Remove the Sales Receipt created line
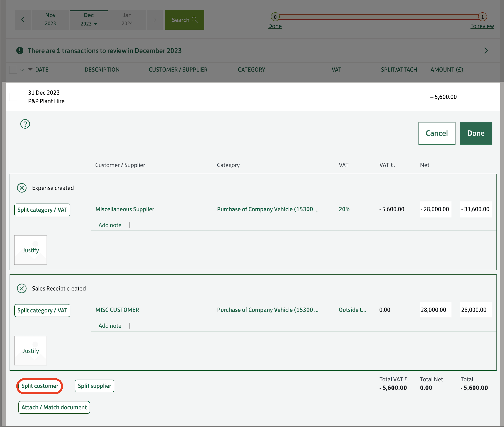The image size is (504, 427). [x=22, y=288]
